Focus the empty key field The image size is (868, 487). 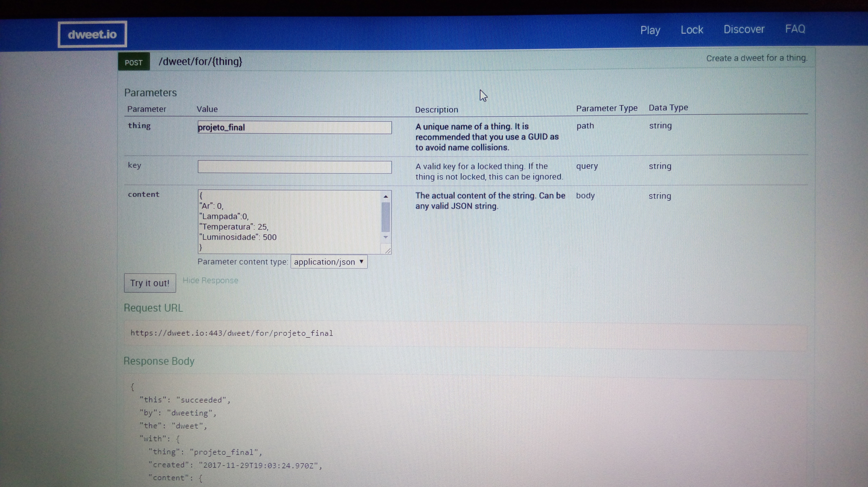(294, 167)
